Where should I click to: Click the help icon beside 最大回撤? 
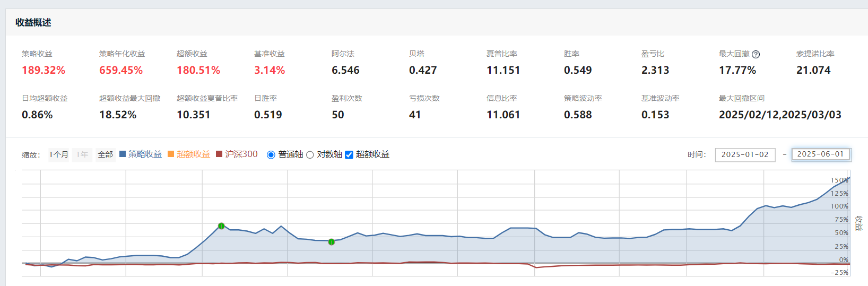756,54
